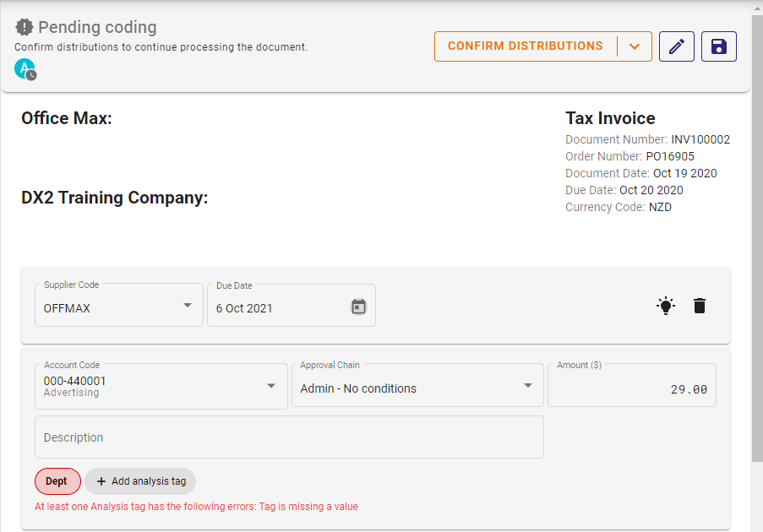The width and height of the screenshot is (763, 532).
Task: Expand the chevron beside Confirm Distributions
Action: pos(635,46)
